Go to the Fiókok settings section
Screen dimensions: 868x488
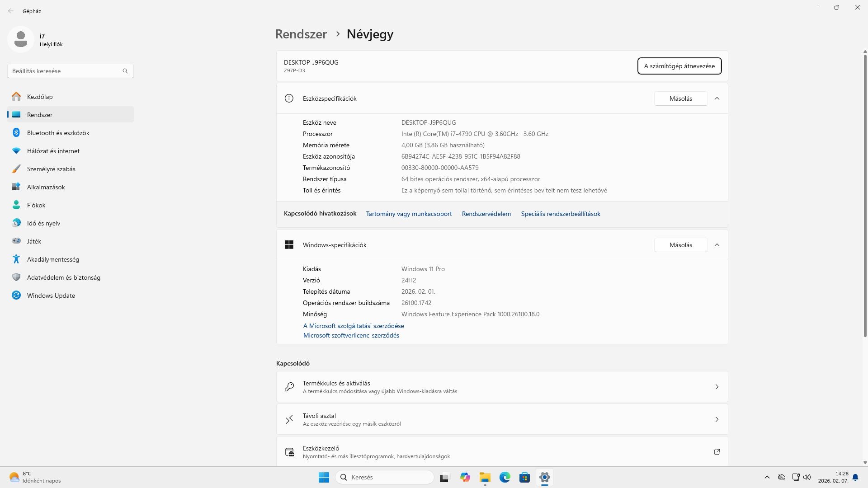36,205
